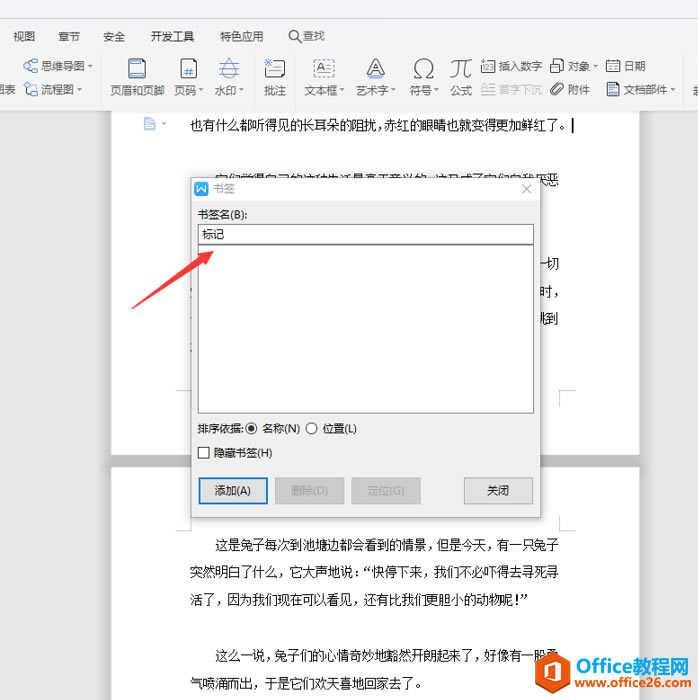
Task: Insert a comment with the 批注 icon
Action: click(274, 69)
